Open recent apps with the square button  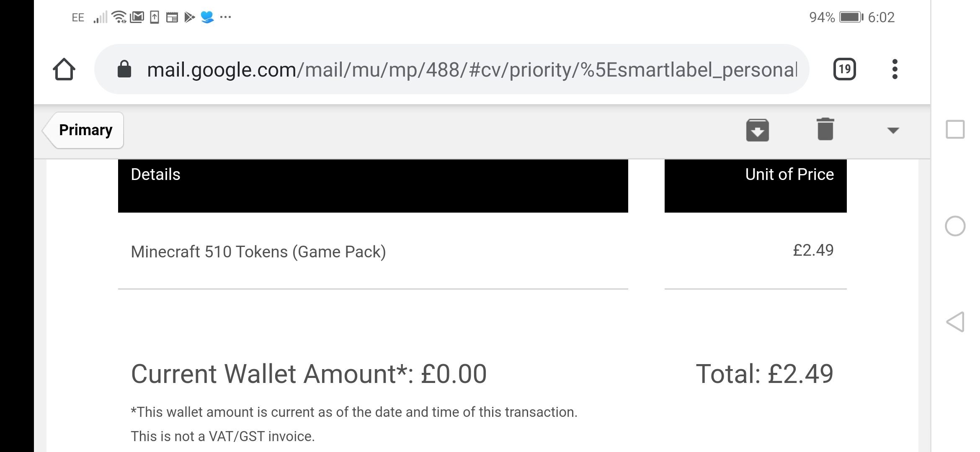(x=955, y=129)
